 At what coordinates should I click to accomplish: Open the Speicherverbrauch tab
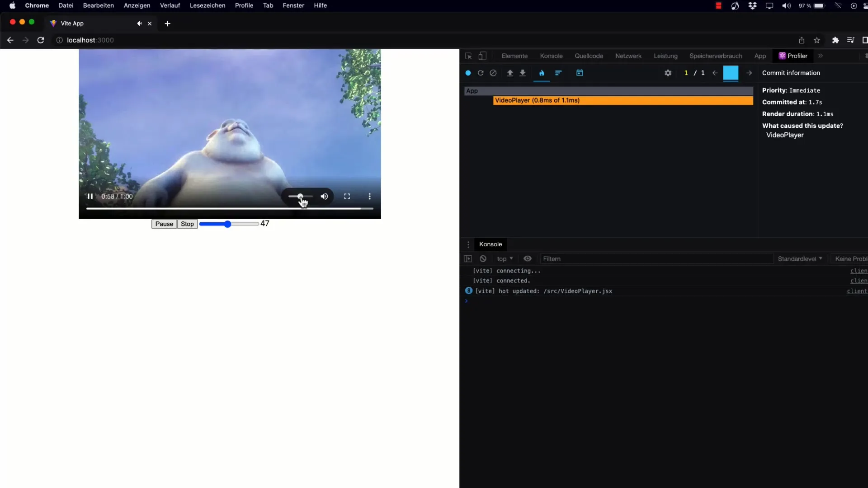(x=716, y=56)
